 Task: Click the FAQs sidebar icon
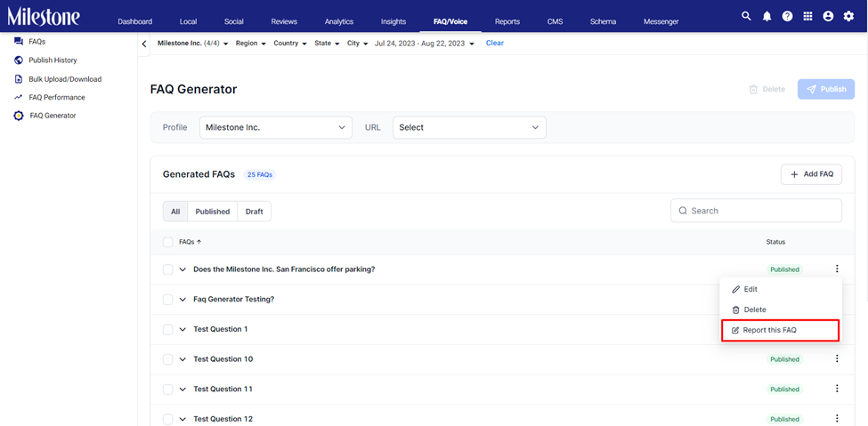[19, 42]
